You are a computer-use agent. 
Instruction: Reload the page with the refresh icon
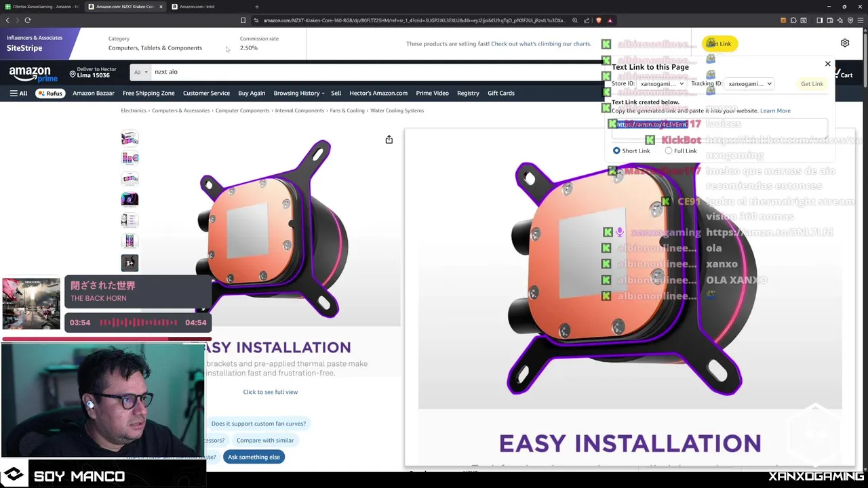[x=28, y=20]
